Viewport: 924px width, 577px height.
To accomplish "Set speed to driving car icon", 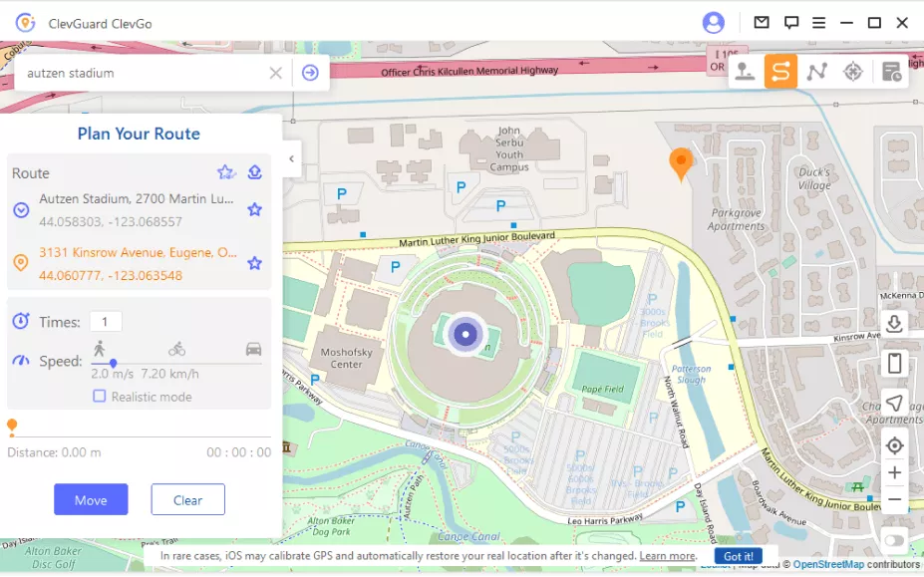I will point(253,349).
